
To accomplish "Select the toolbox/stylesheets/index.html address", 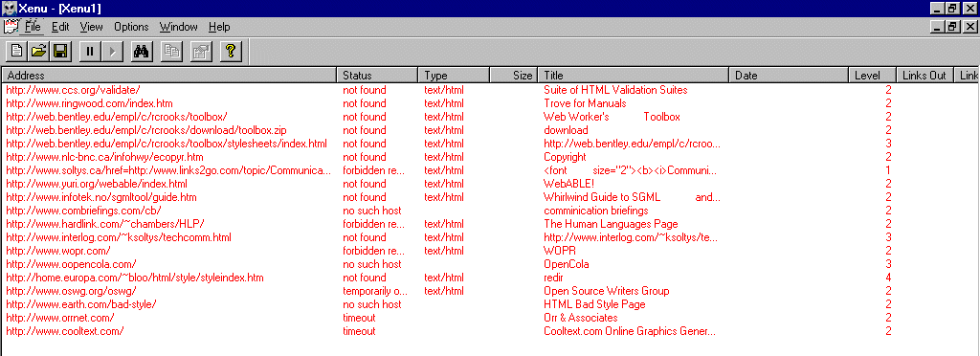I will [x=167, y=144].
